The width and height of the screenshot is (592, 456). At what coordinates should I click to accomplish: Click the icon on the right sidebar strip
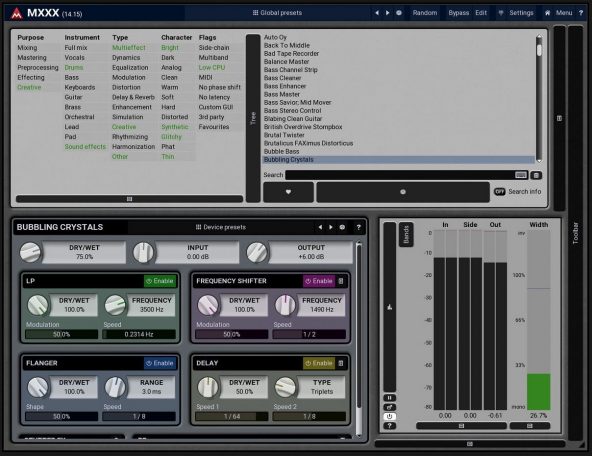point(560,118)
